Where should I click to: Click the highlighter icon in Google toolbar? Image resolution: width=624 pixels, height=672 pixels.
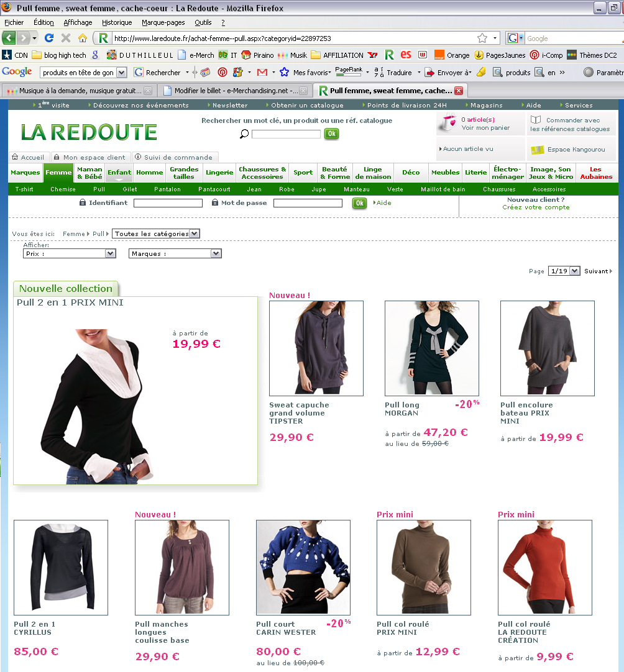point(481,72)
